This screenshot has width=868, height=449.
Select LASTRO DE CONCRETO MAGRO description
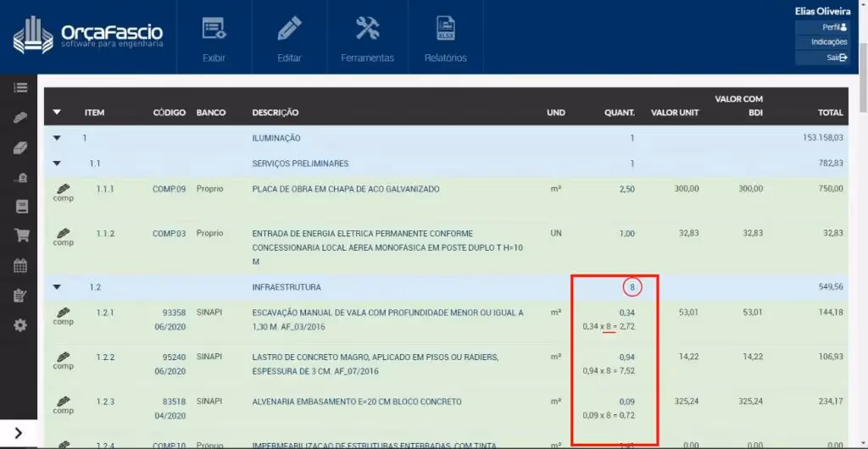pyautogui.click(x=376, y=364)
